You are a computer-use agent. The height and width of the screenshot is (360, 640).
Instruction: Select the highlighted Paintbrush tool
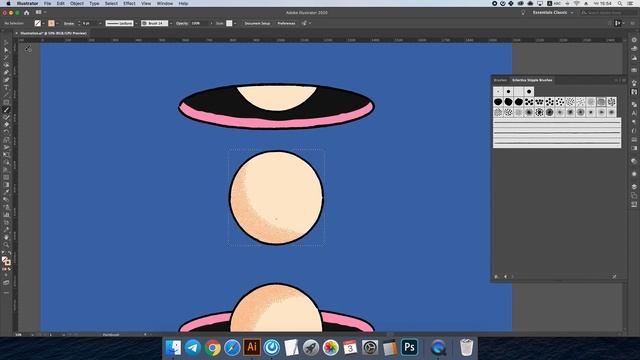6,110
